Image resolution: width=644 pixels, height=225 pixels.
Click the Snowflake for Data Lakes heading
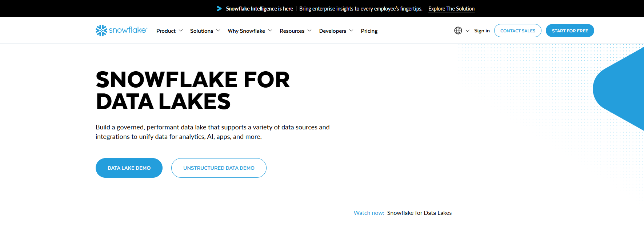coord(193,90)
